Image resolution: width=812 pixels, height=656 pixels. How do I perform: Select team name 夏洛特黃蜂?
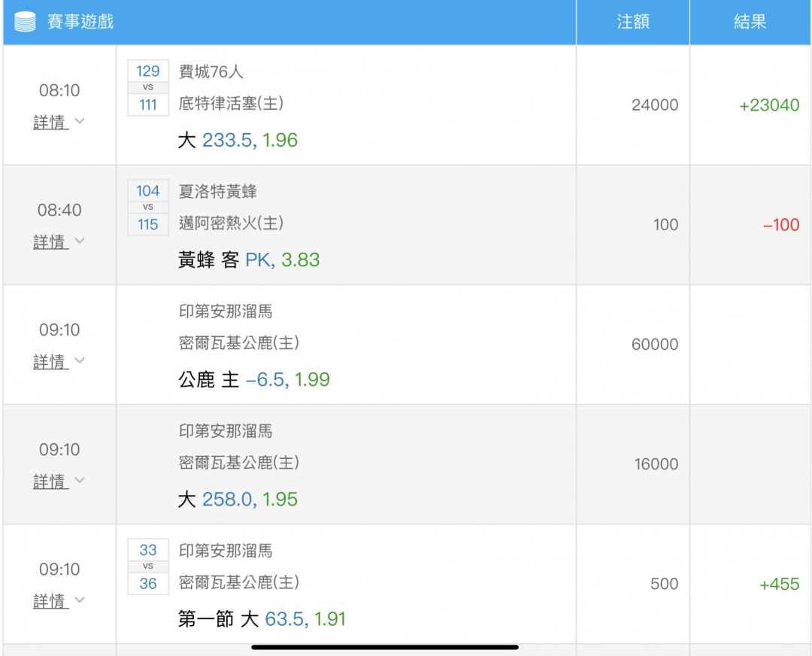pos(218,191)
